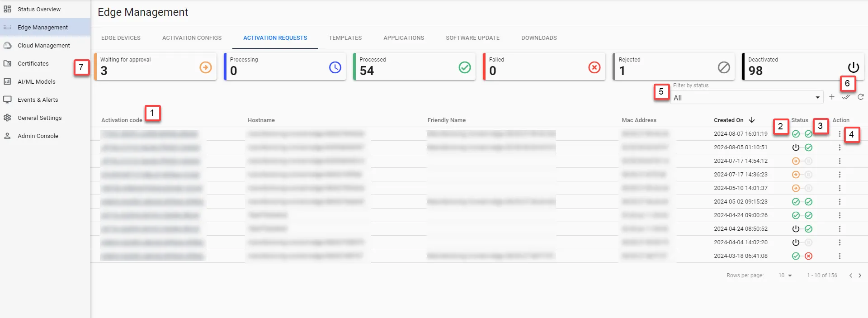Click pagination text 1 - 10 of 156
The height and width of the screenshot is (318, 868).
[x=822, y=275]
